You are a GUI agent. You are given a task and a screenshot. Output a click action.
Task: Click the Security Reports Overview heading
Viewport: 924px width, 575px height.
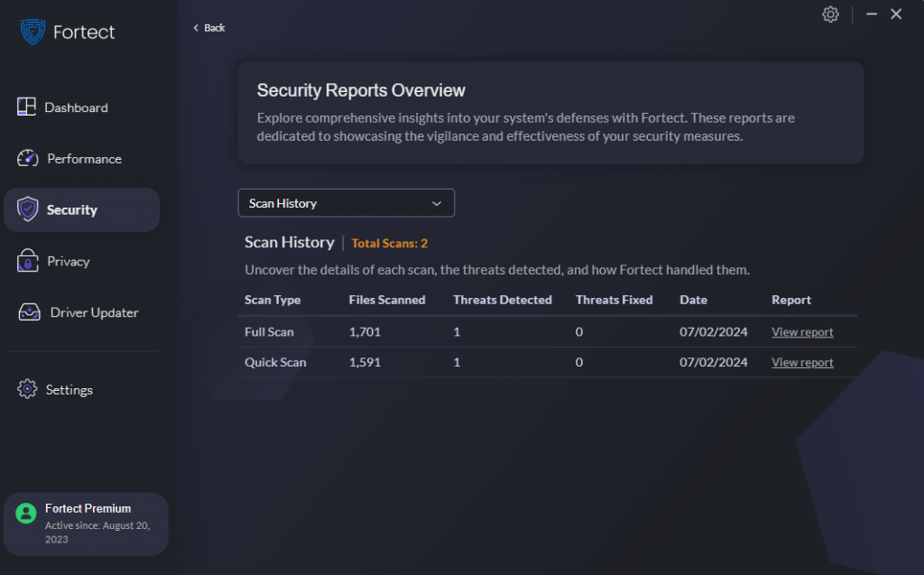(x=361, y=90)
